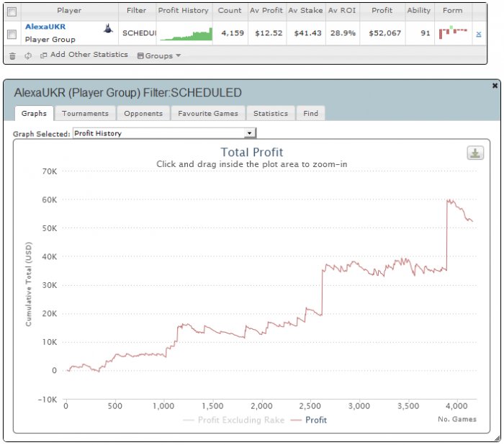Click Add Other Statistics link
The image size is (504, 445).
pos(89,55)
